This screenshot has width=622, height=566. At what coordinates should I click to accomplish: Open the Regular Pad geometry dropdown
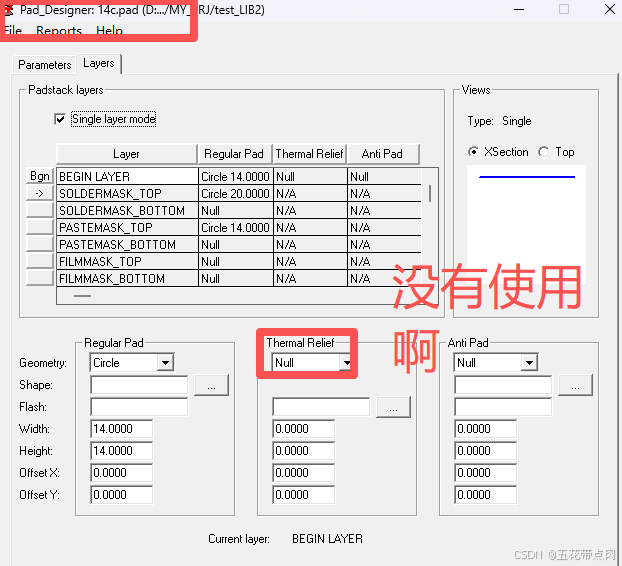(x=165, y=363)
